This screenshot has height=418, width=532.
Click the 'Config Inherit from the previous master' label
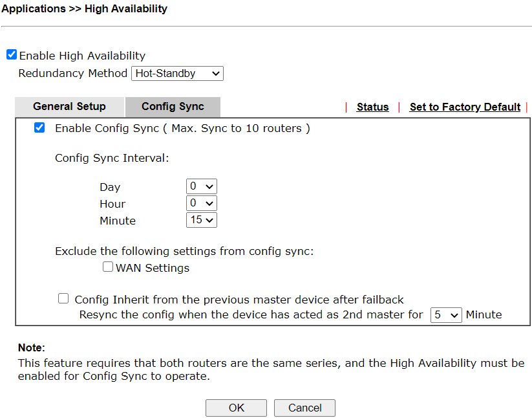coord(239,300)
